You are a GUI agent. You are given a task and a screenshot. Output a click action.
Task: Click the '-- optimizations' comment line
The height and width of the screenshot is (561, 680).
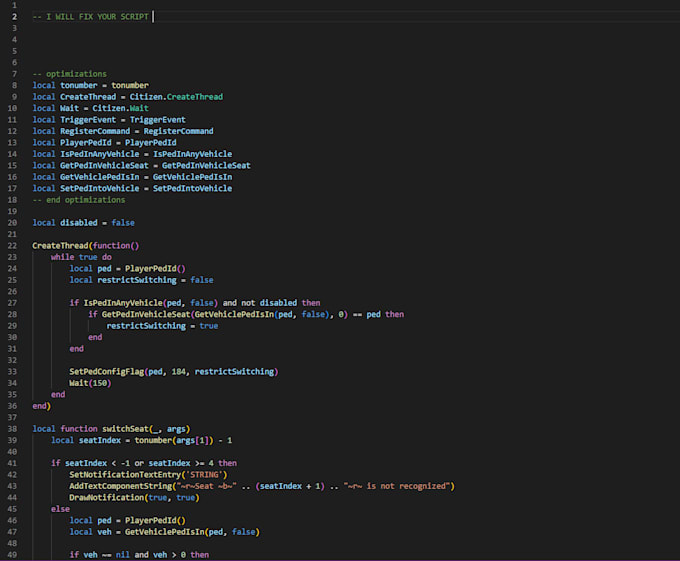pos(69,74)
